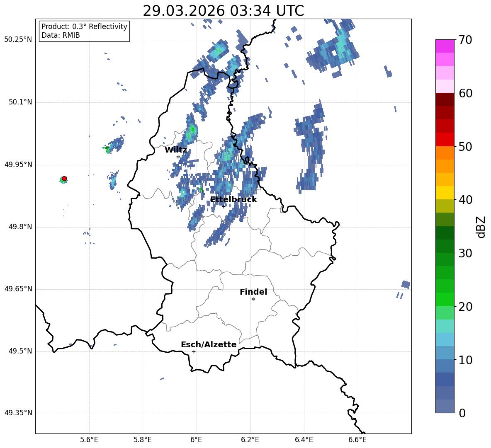Viewport: 491px width, 448px height.
Task: Click the 49.8°N latitude label
Action: coord(20,227)
